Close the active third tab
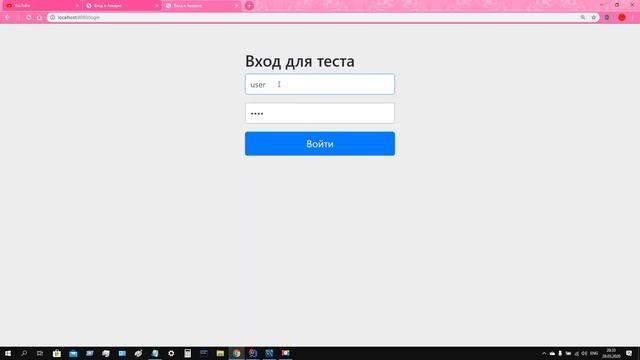Viewport: 640px width, 360px height. coord(236,6)
